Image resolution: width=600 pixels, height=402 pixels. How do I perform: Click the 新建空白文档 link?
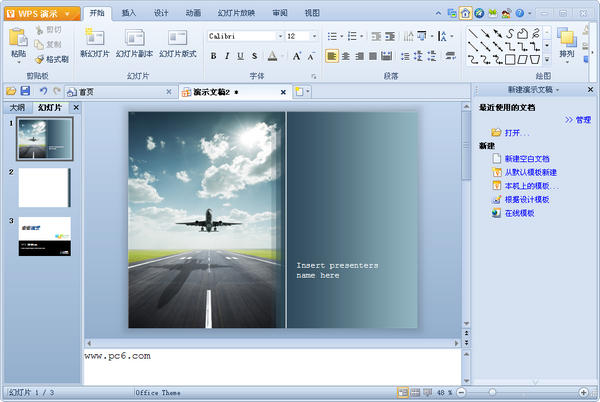point(526,159)
